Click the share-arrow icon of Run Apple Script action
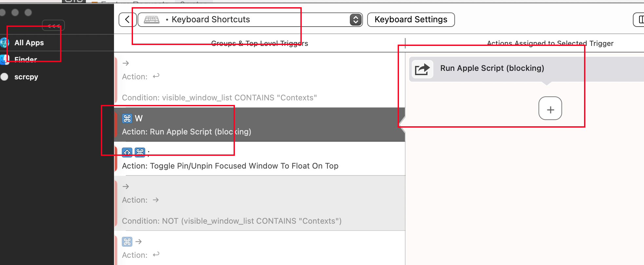The height and width of the screenshot is (265, 644). click(422, 69)
